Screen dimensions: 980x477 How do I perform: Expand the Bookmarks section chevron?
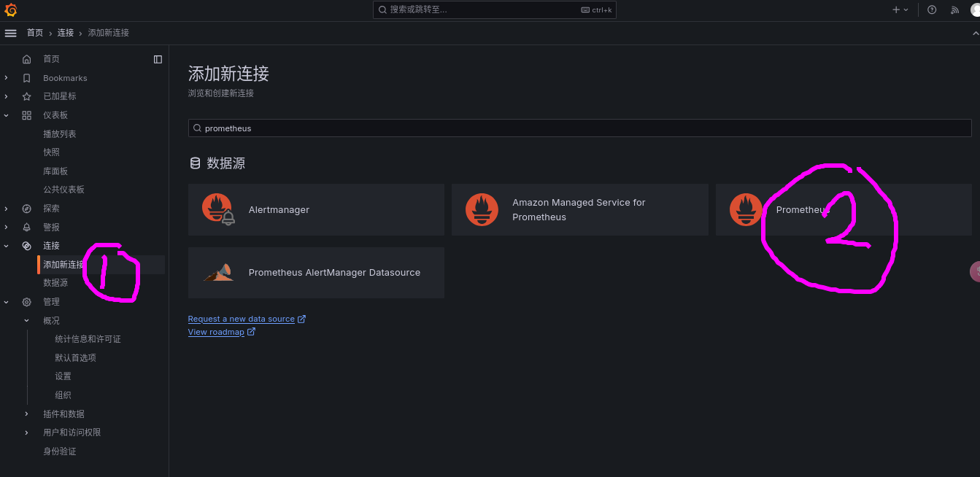click(6, 78)
